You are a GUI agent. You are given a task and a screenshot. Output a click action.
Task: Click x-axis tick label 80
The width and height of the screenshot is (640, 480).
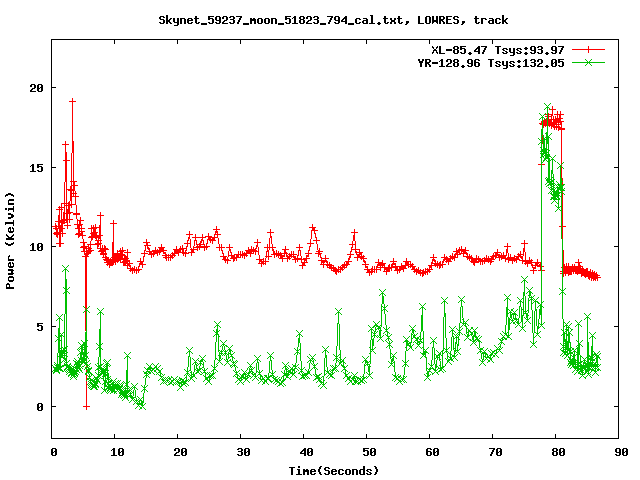point(558,452)
